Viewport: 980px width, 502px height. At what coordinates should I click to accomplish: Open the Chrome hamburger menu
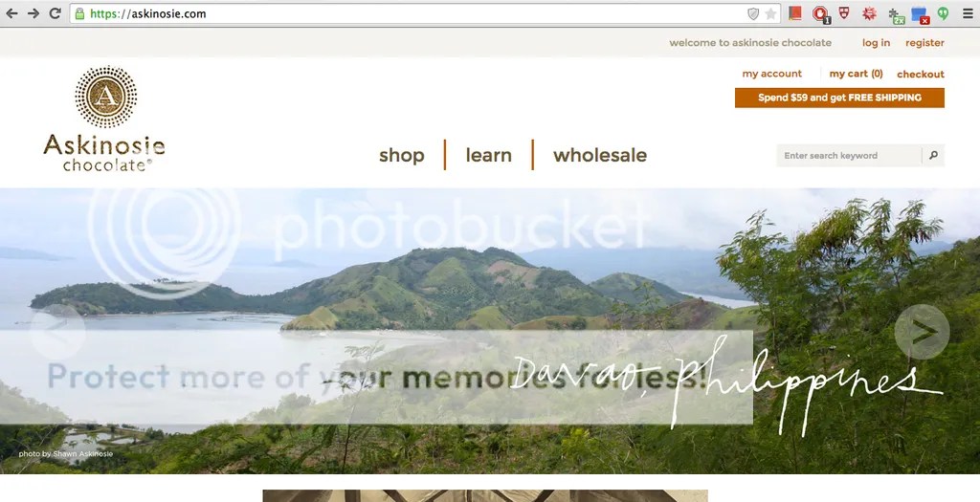[x=968, y=13]
